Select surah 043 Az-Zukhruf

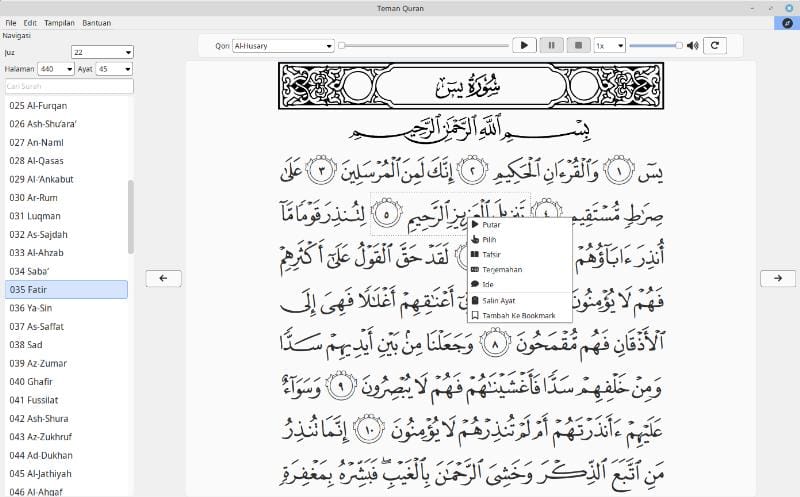tap(66, 437)
